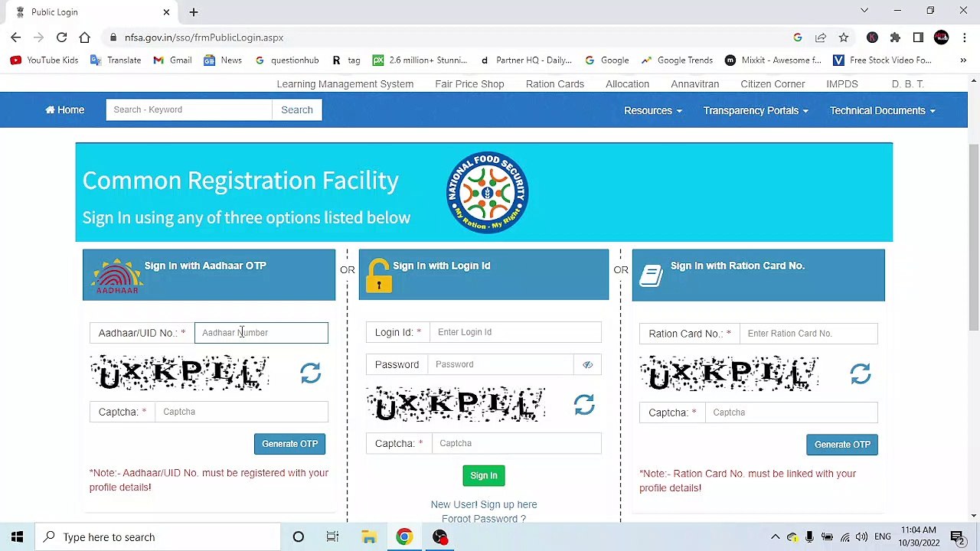Click the browser address bar URL
This screenshot has height=551, width=980.
(x=204, y=37)
